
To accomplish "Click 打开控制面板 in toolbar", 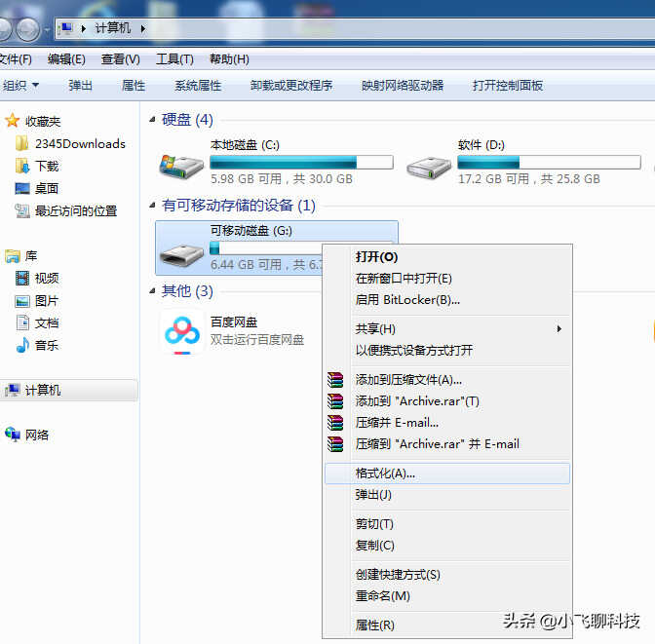I will pyautogui.click(x=508, y=86).
